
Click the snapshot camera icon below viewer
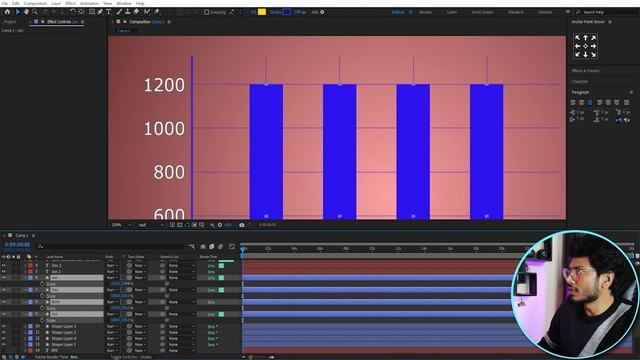click(242, 225)
